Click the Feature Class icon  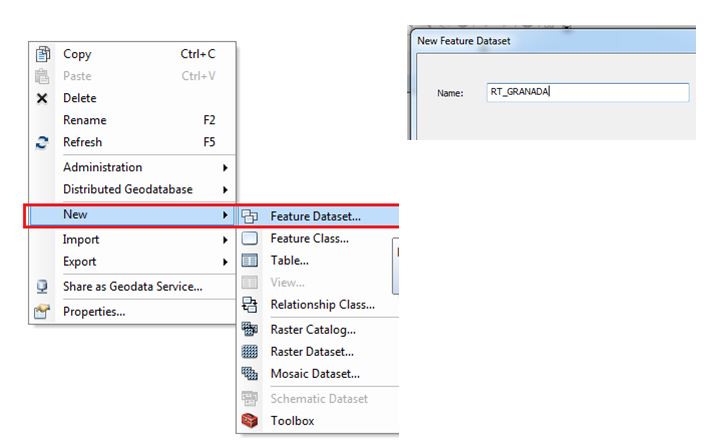(251, 238)
